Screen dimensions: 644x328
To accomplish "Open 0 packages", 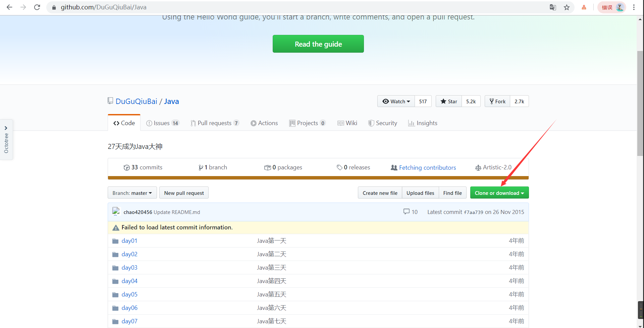I will (283, 167).
